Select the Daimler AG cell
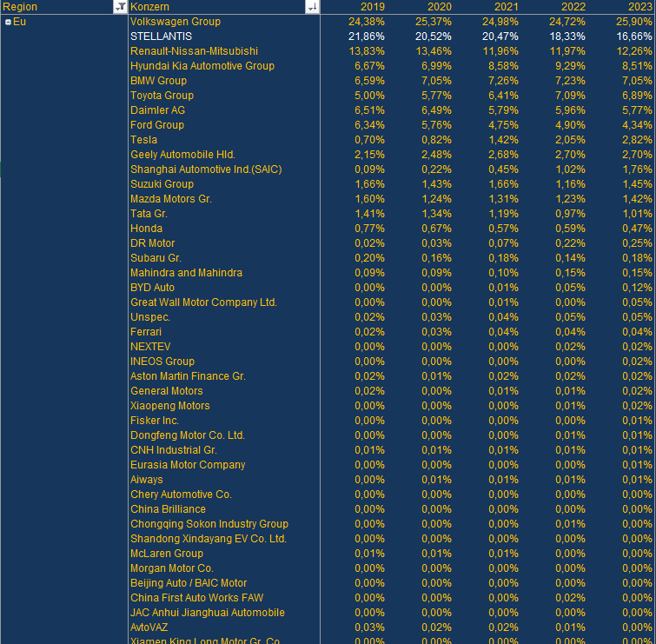Image resolution: width=656 pixels, height=644 pixels. pyautogui.click(x=158, y=110)
